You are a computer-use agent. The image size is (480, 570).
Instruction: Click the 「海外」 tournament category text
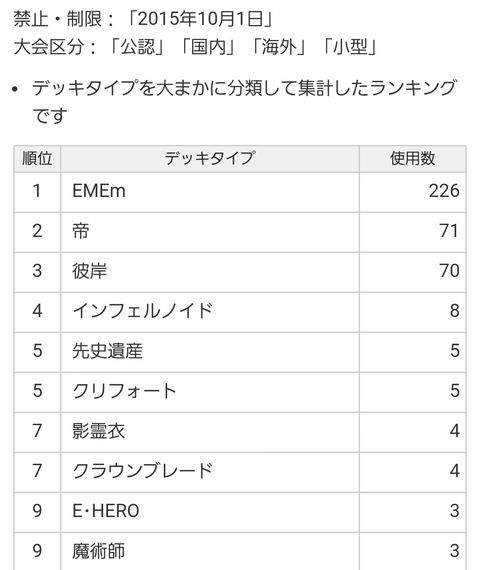(x=279, y=47)
